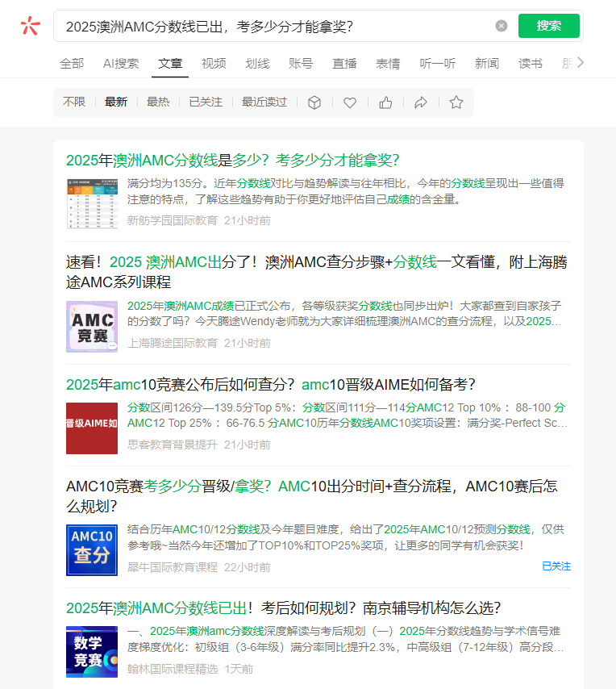The width and height of the screenshot is (616, 689).
Task: Open the AI搜索 tab
Action: (121, 64)
